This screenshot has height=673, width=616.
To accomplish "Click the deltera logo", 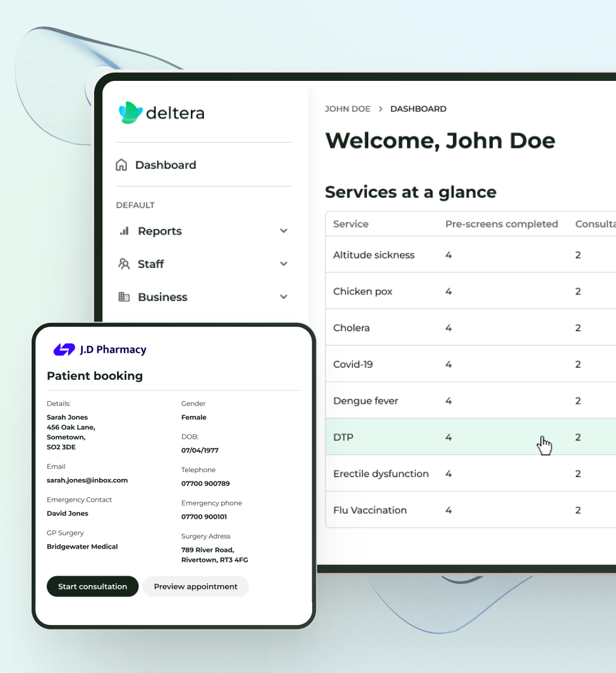I will point(161,112).
